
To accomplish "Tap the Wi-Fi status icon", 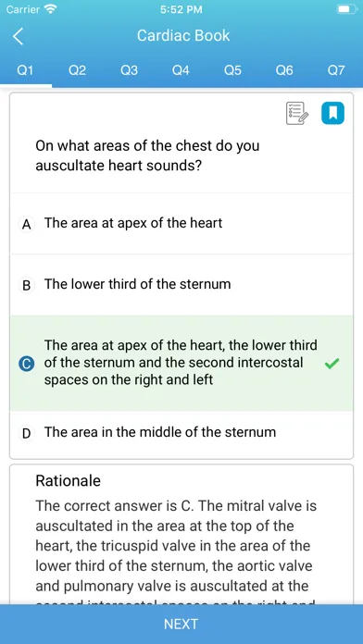I will [x=51, y=9].
